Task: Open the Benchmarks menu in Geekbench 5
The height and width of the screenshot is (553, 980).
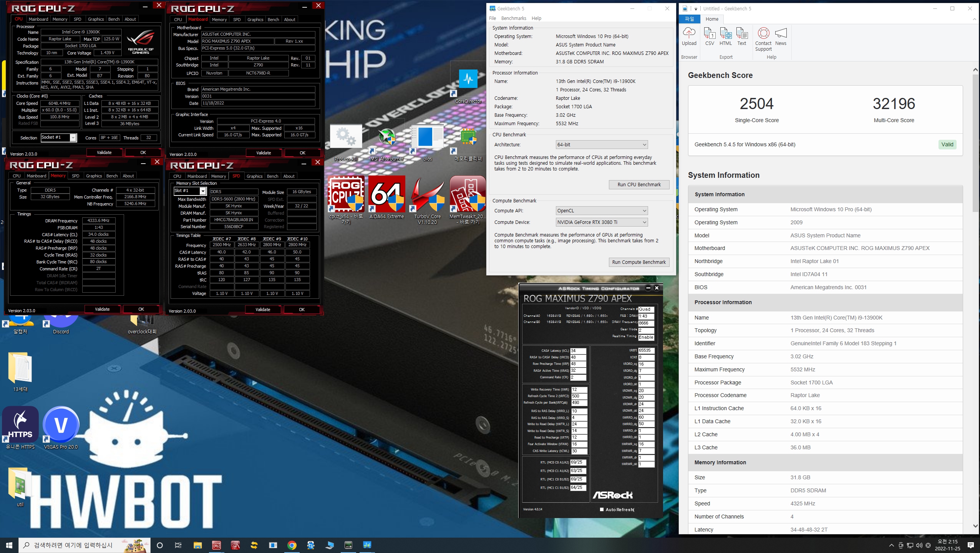Action: 514,18
